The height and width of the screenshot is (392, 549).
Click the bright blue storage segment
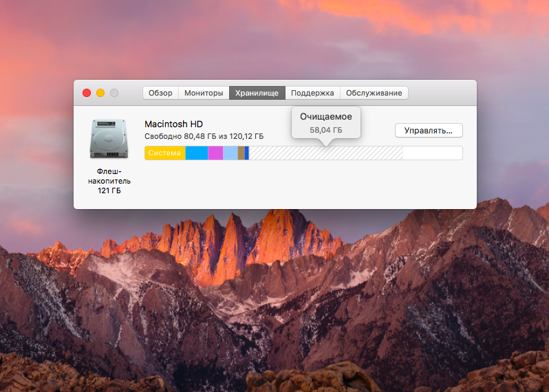[x=197, y=153]
